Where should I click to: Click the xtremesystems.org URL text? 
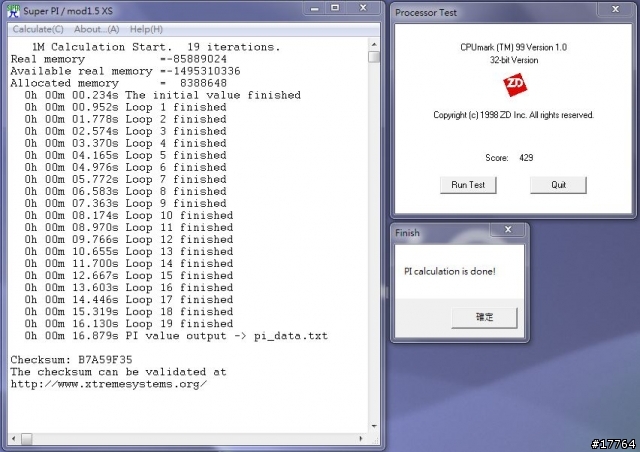click(109, 384)
